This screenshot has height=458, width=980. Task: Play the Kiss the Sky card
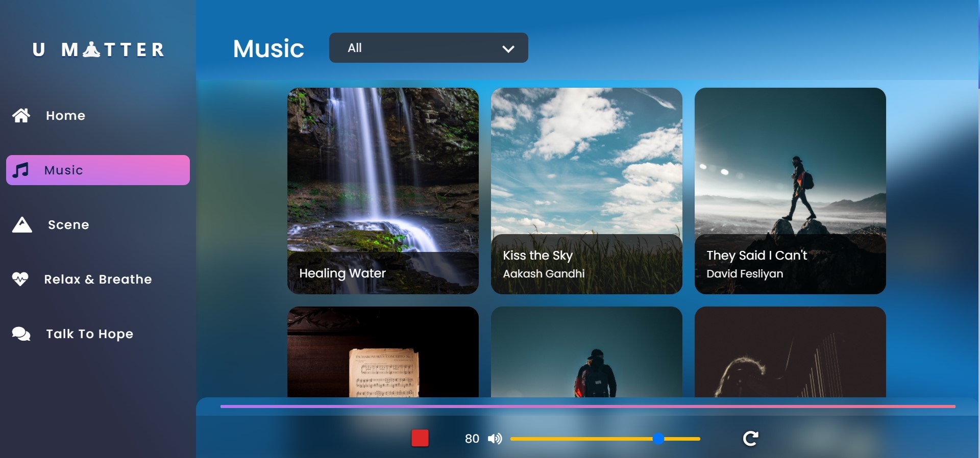pyautogui.click(x=586, y=191)
